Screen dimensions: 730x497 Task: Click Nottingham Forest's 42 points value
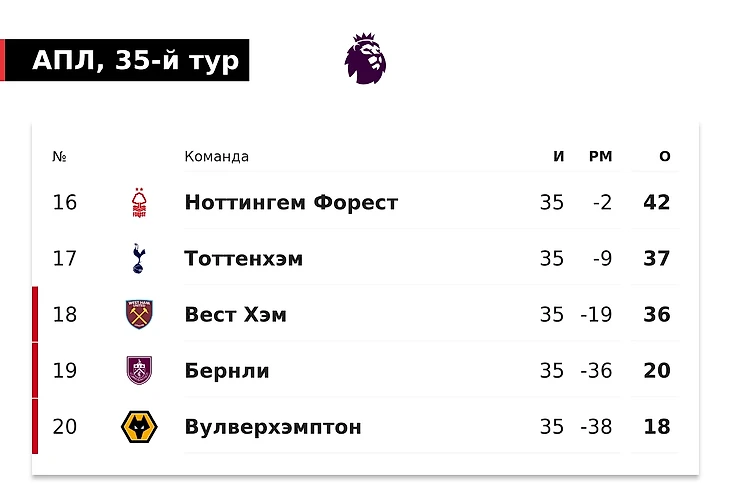coord(656,202)
